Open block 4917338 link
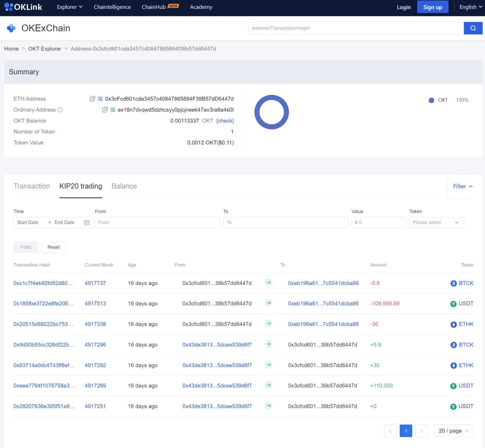Screen dimensions: 485x448 (x=95, y=324)
